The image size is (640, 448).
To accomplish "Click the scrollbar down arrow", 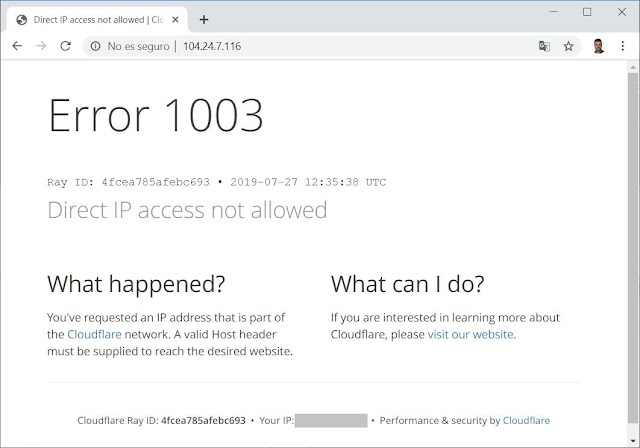I will (633, 441).
